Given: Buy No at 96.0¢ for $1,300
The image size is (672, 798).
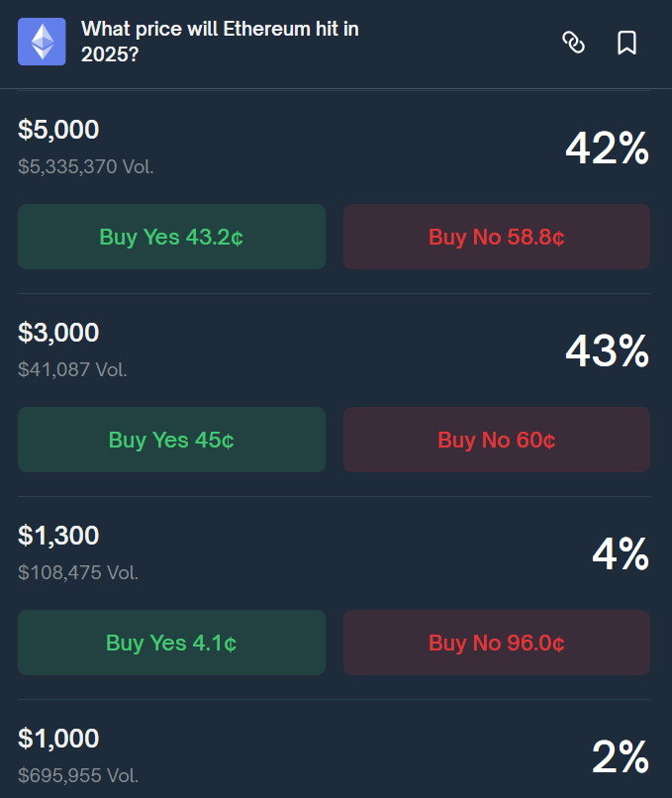Looking at the screenshot, I should point(497,643).
